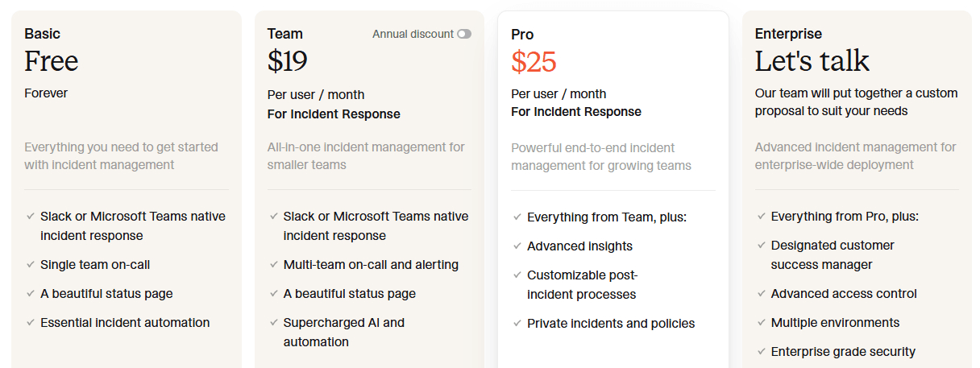
Task: Click the Pro plan name
Action: point(522,35)
